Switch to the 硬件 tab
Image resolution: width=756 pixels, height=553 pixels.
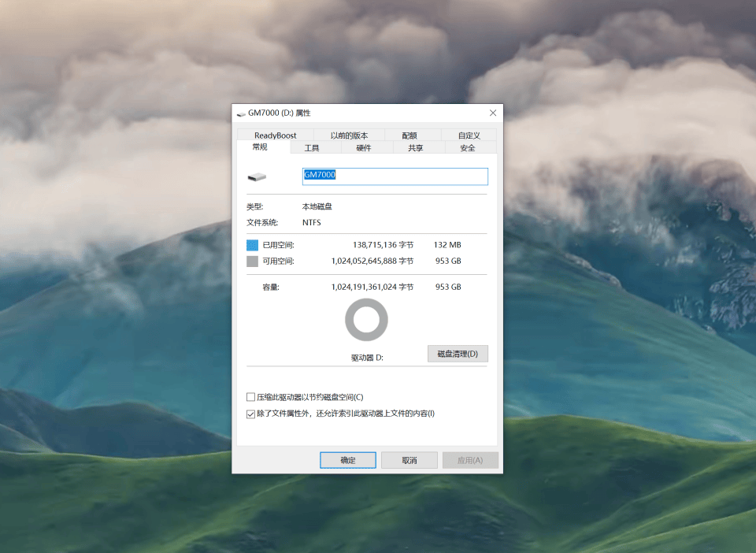[x=364, y=148]
